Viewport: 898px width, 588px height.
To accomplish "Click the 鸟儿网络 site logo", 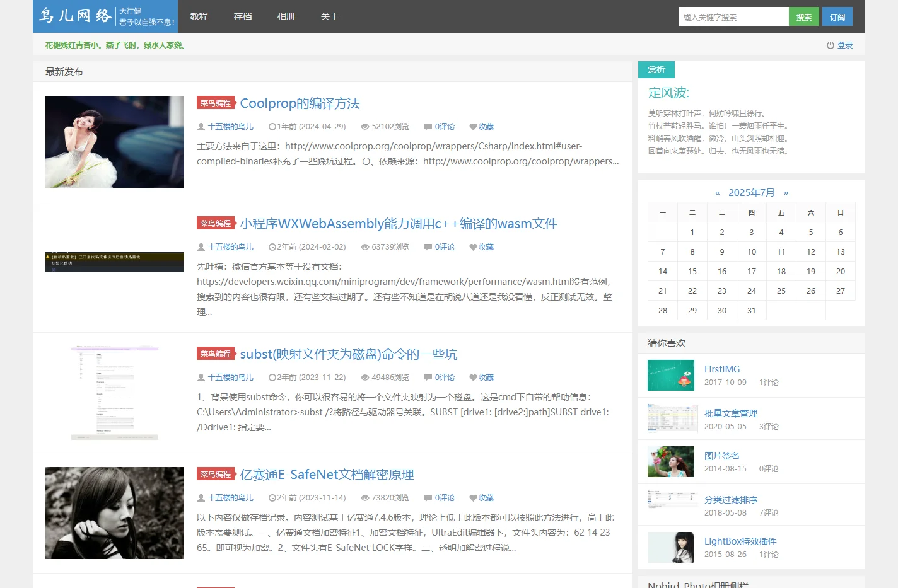I will coord(105,16).
